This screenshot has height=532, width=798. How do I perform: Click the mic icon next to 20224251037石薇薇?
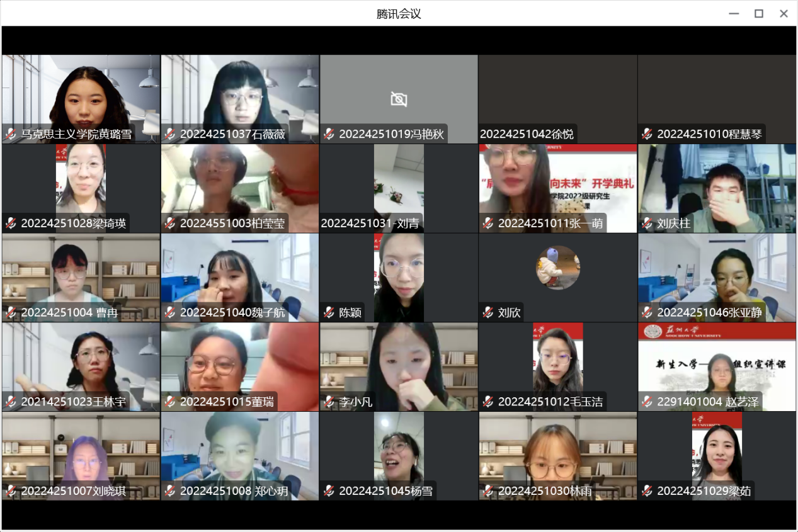pyautogui.click(x=169, y=134)
